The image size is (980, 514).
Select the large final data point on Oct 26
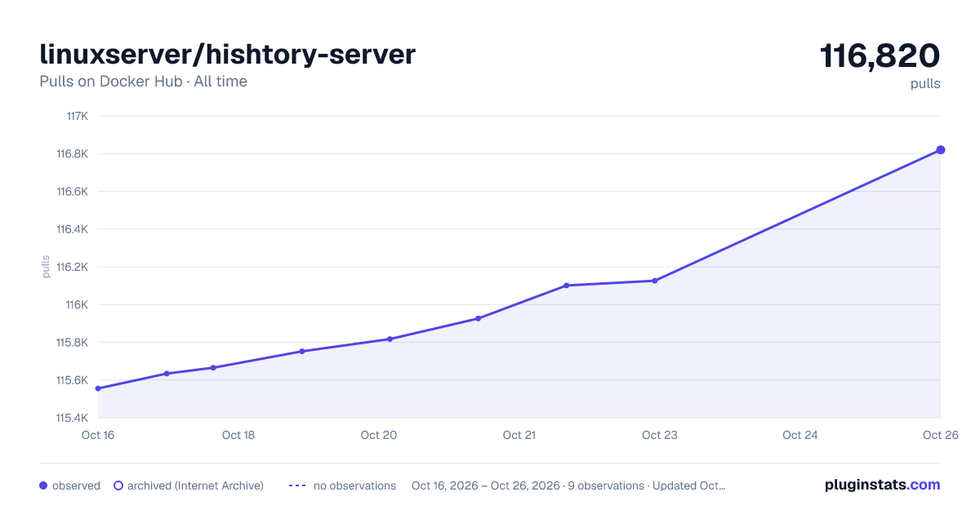point(941,150)
